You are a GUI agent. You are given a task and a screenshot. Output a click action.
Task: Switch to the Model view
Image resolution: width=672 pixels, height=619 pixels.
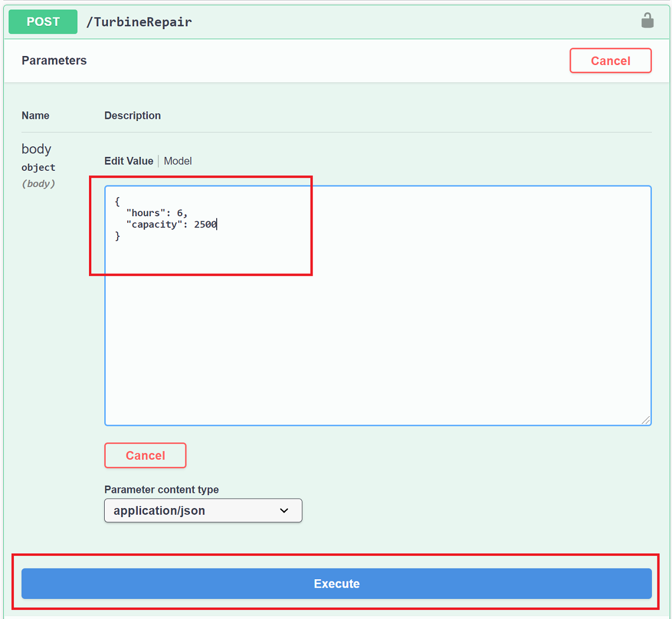click(x=178, y=161)
